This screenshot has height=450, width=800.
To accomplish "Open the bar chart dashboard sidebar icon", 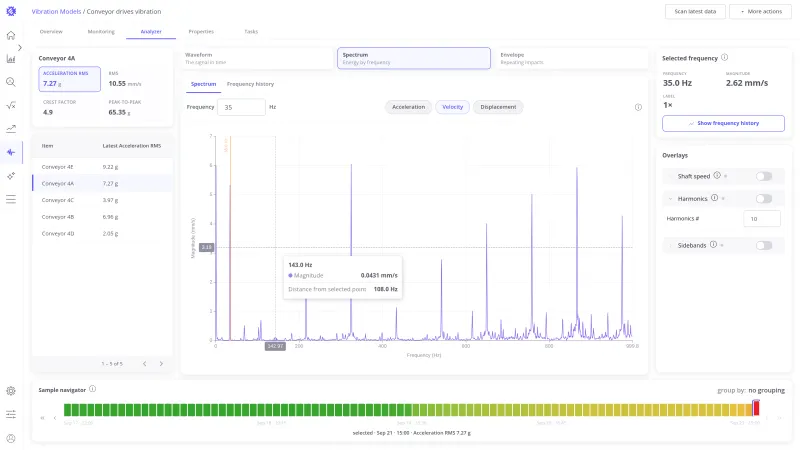I will [11, 59].
